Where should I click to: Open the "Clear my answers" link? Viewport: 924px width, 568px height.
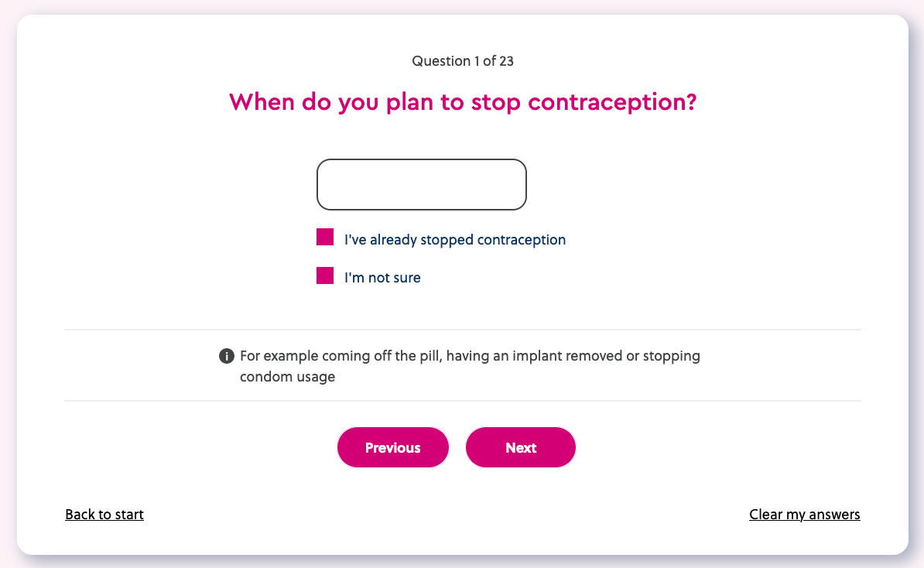point(805,515)
